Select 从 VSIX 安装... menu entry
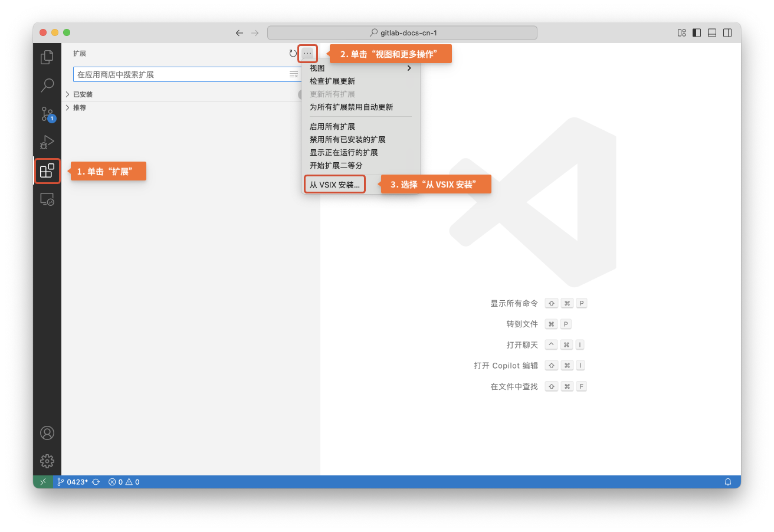This screenshot has height=532, width=774. [334, 185]
